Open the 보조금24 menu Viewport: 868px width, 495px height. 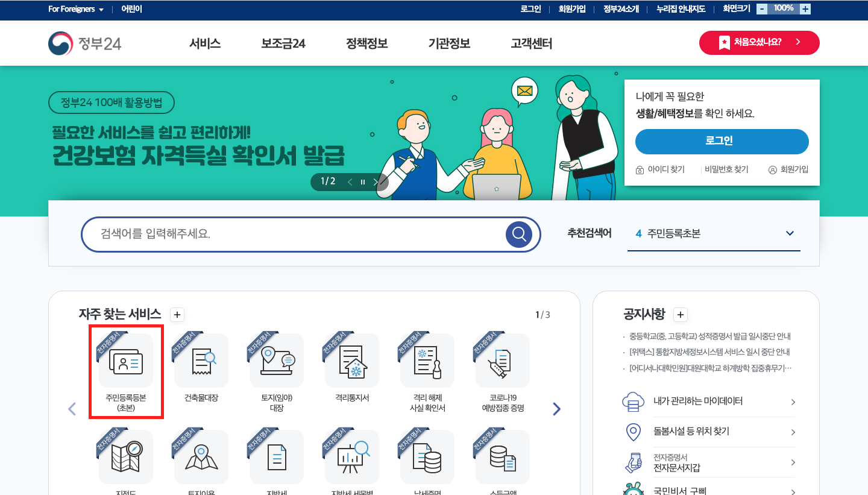(285, 43)
